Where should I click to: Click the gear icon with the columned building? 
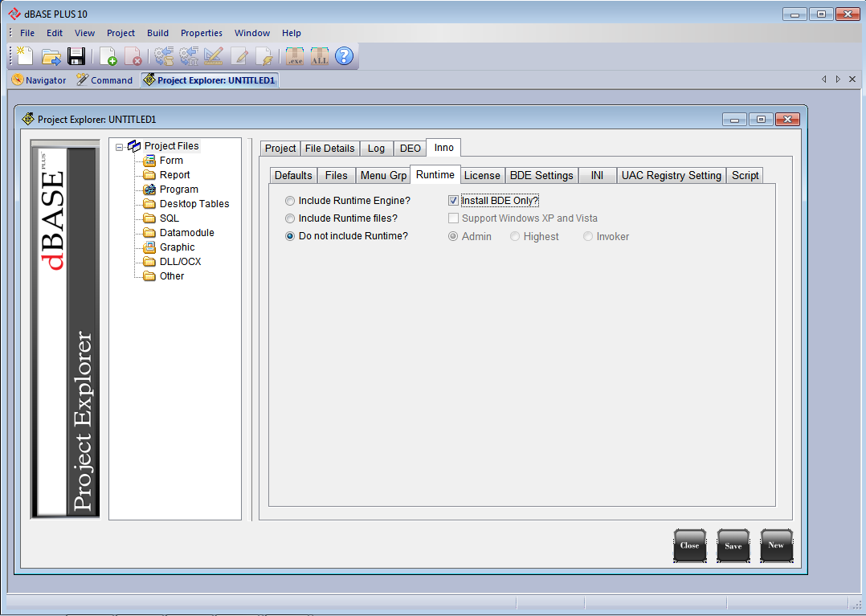coord(189,55)
